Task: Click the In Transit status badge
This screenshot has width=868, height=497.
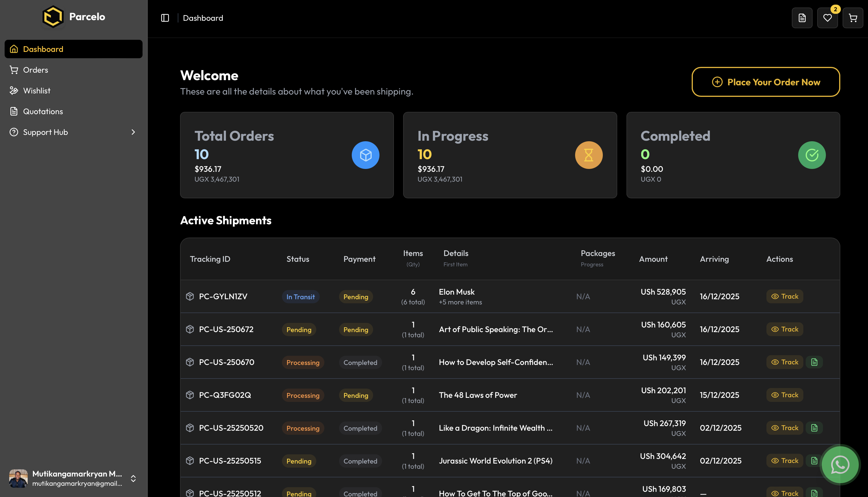Action: coord(300,297)
